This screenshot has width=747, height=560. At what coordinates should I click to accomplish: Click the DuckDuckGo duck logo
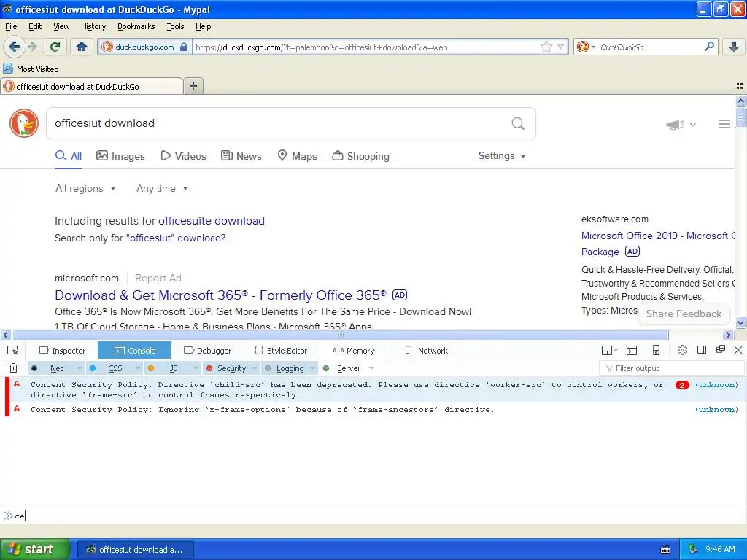(x=24, y=123)
